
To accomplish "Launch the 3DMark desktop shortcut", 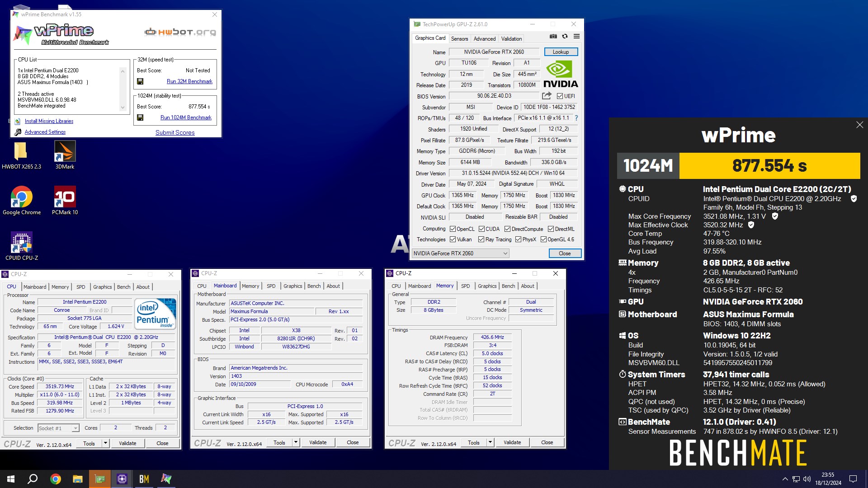I will [65, 156].
